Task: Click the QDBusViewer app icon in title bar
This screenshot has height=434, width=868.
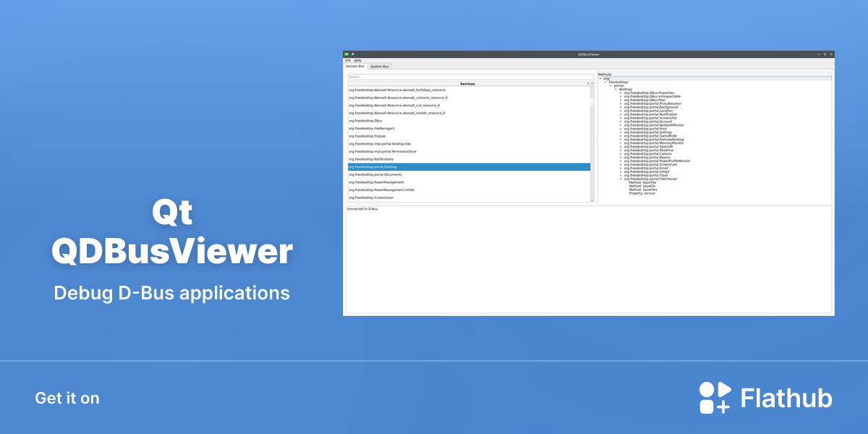Action: (x=346, y=54)
